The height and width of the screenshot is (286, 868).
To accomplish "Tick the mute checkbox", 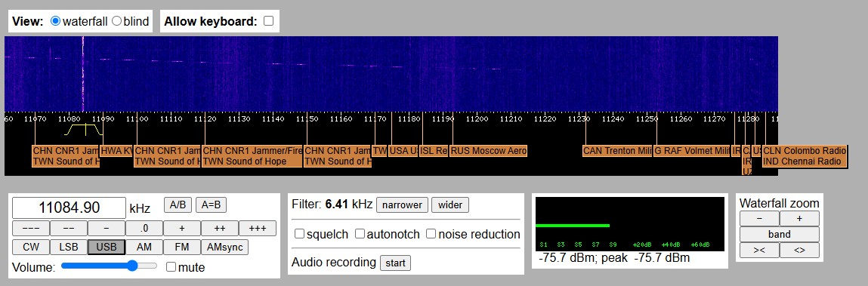I will tap(171, 267).
